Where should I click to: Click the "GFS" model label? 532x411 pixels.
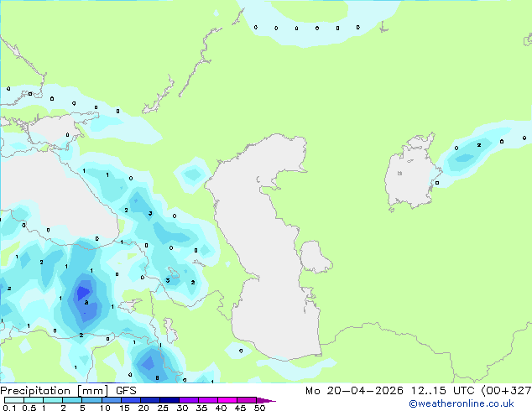click(x=126, y=391)
